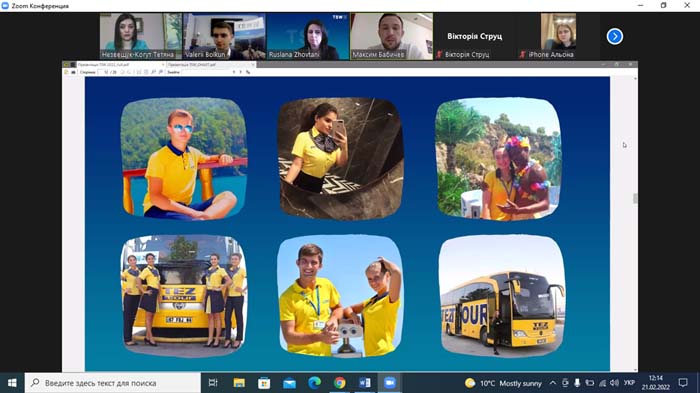Switch to the second PDF tab

(211, 65)
